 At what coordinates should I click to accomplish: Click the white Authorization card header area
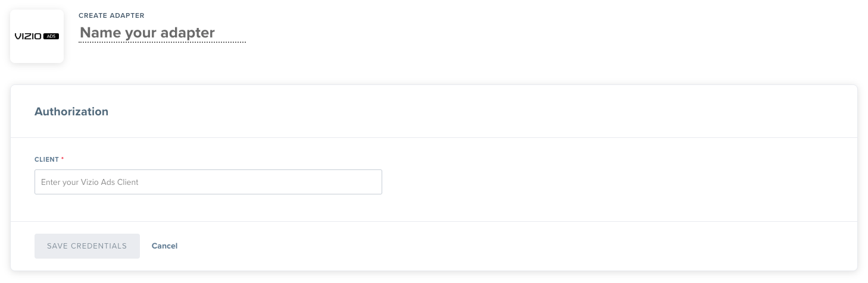(434, 111)
